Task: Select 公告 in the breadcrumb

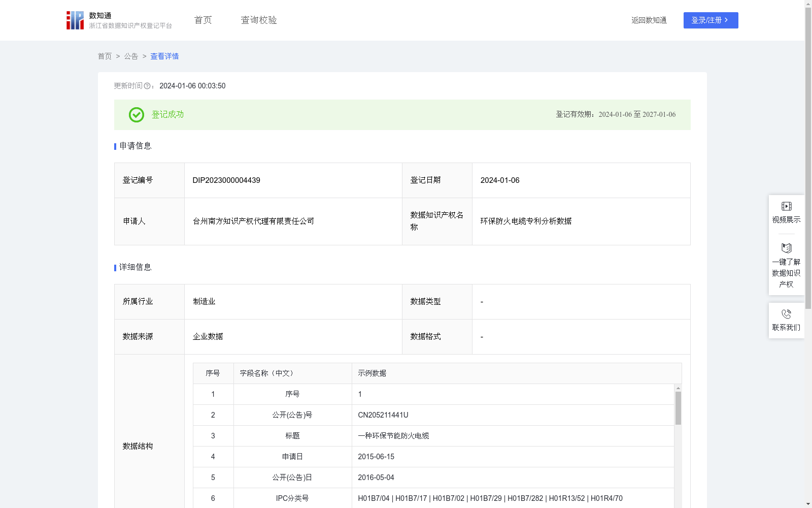Action: point(131,56)
